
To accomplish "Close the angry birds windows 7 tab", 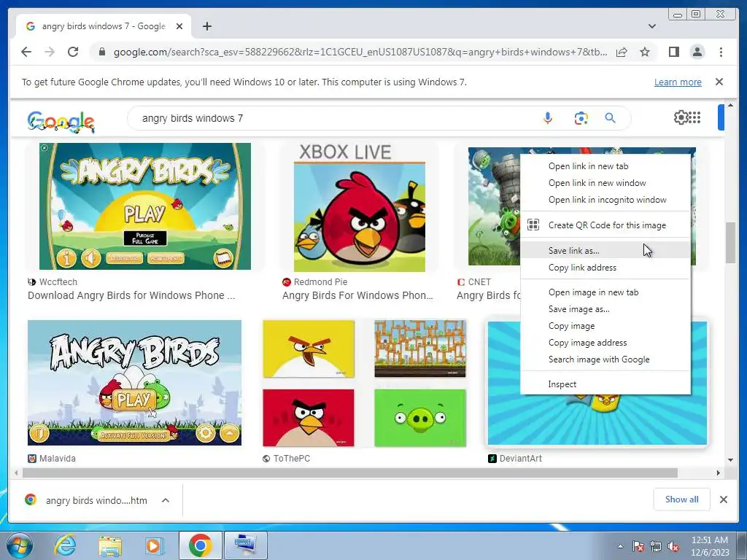I will (x=179, y=26).
